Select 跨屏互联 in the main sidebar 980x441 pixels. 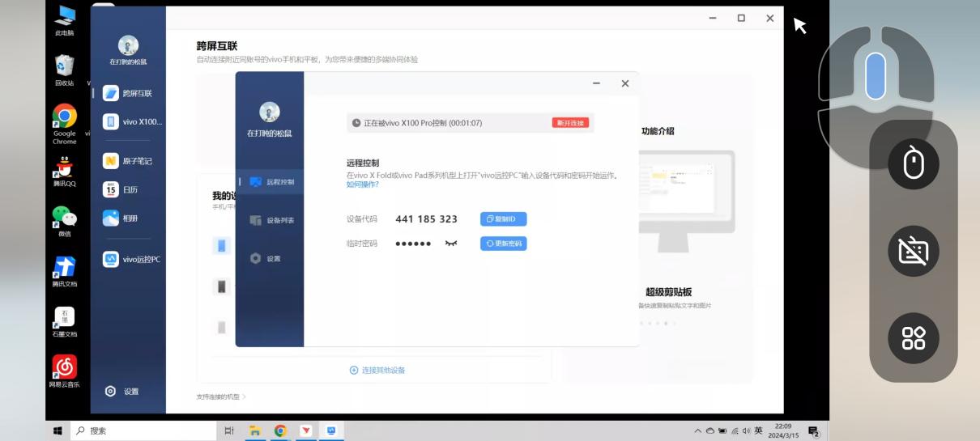tap(128, 93)
